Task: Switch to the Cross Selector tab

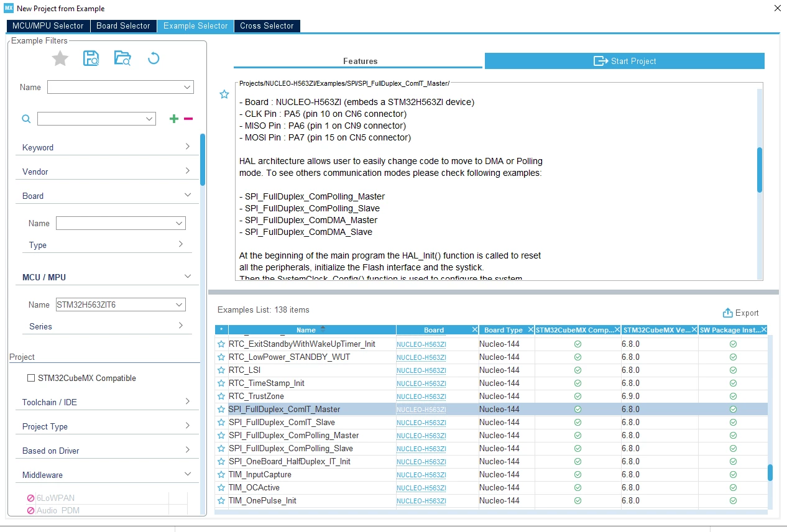Action: coord(267,26)
